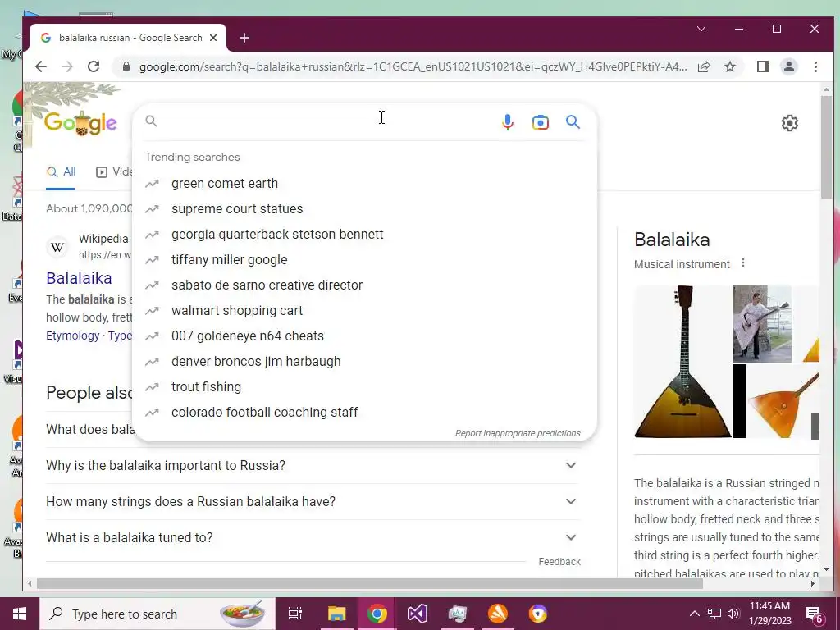Launch Visual Studio from taskbar
Viewport: 840px width, 630px height.
pyautogui.click(x=417, y=614)
